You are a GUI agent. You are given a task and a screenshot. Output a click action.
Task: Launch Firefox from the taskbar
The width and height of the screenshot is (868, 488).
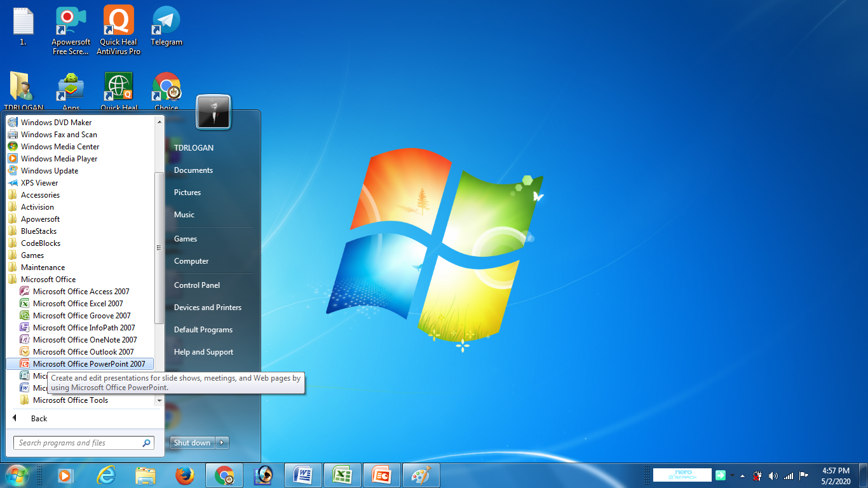click(x=185, y=475)
